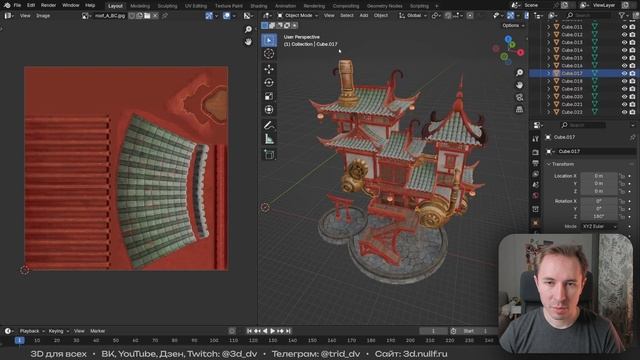The image size is (640, 360).
Task: Open the Render properties tab icon
Action: [536, 152]
